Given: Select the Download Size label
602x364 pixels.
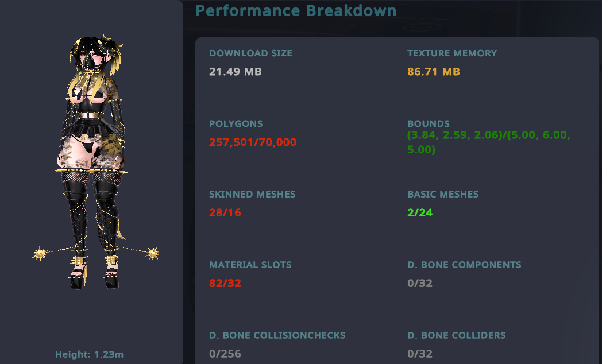Looking at the screenshot, I should pos(250,53).
